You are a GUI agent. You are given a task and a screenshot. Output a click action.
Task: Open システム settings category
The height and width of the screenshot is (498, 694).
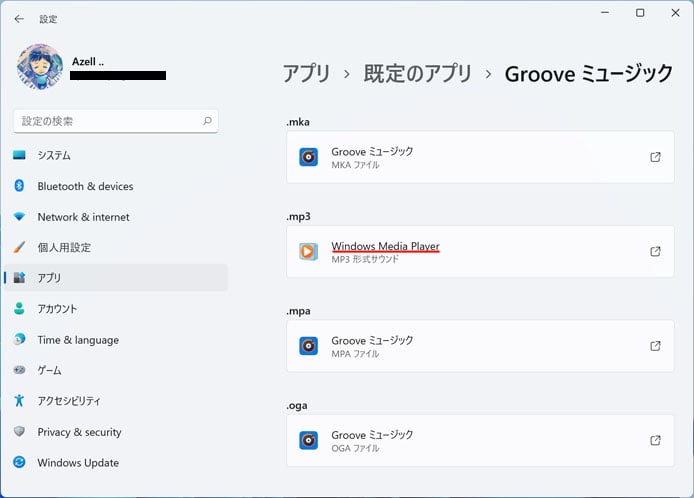(116, 155)
